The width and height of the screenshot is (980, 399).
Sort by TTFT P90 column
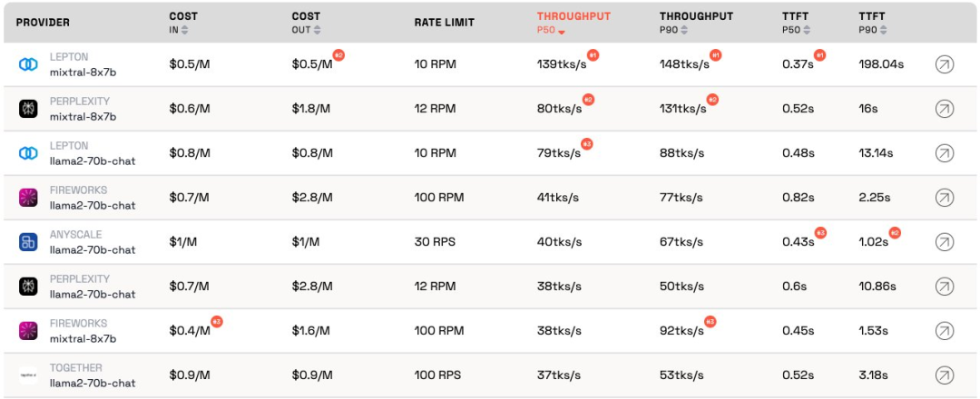(883, 30)
